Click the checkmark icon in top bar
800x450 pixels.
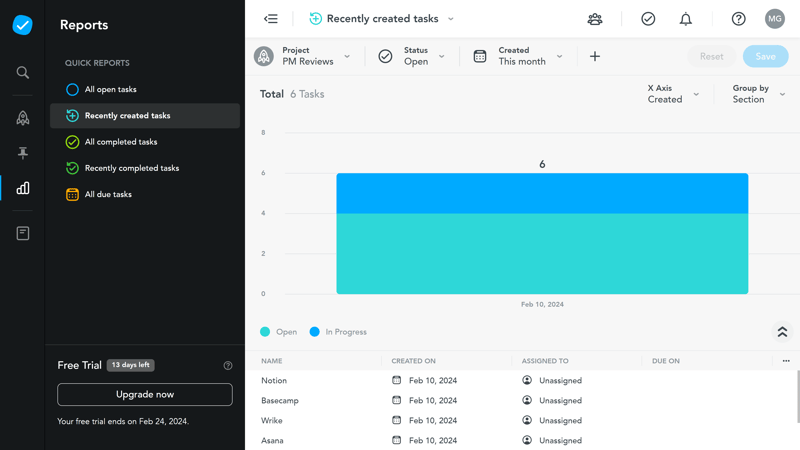click(648, 19)
